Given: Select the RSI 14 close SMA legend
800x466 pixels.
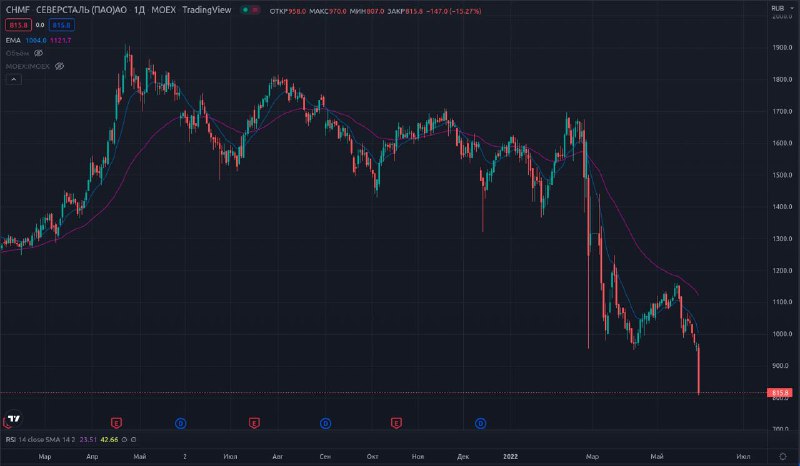Looking at the screenshot, I should pyautogui.click(x=40, y=439).
